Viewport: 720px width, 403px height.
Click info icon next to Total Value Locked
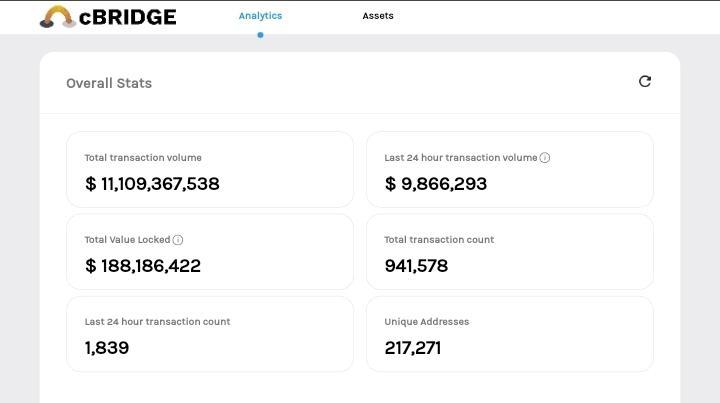click(x=178, y=240)
